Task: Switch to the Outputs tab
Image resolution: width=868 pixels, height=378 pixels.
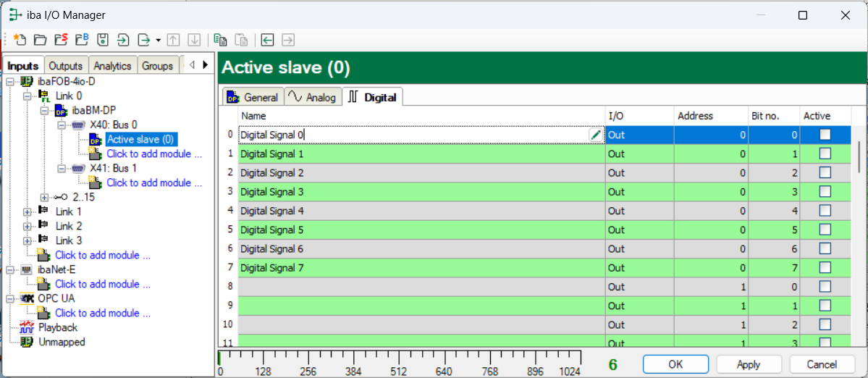Action: [x=66, y=65]
